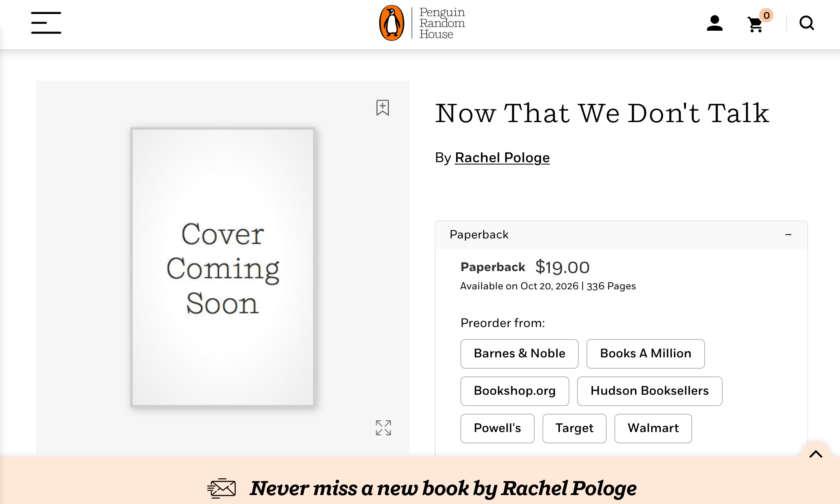Open the user account icon
The height and width of the screenshot is (504, 840).
(x=714, y=23)
